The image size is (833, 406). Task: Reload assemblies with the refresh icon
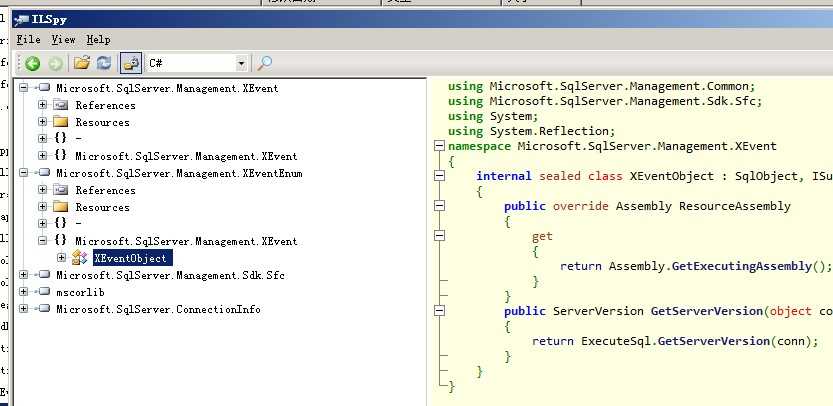click(104, 63)
